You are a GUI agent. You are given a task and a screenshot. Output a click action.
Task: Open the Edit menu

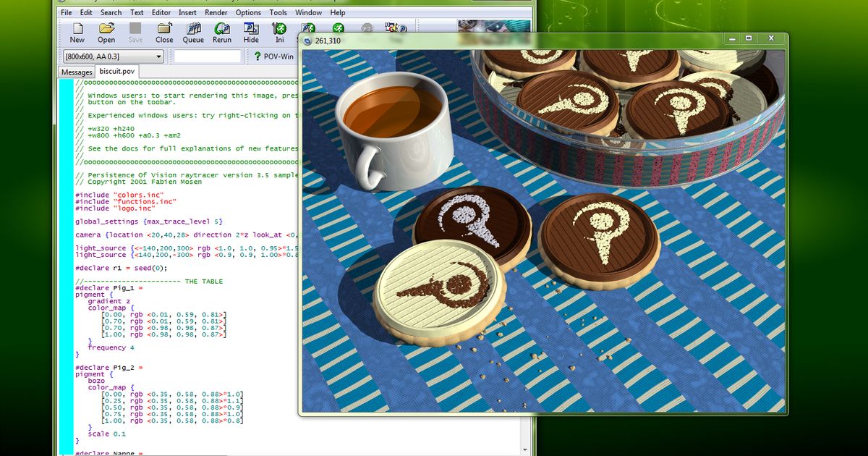pos(86,12)
